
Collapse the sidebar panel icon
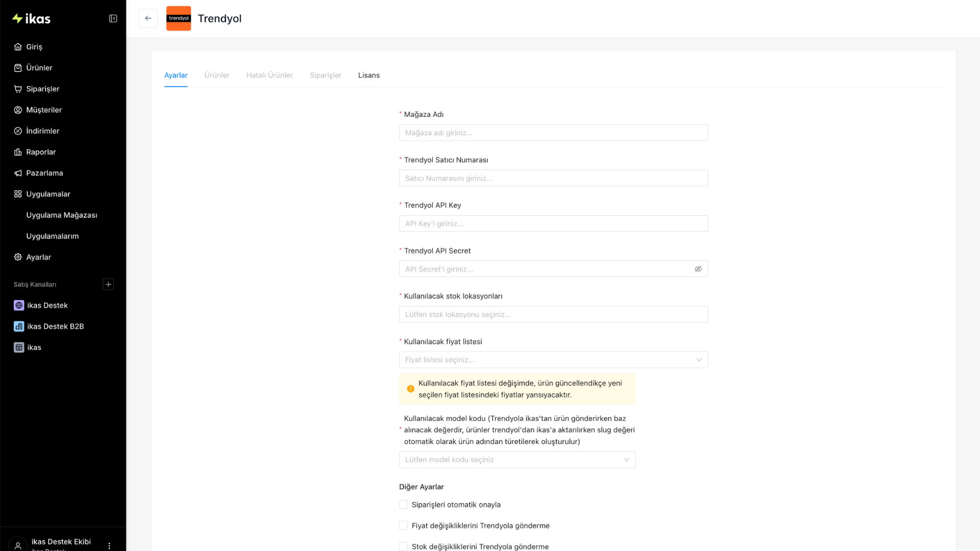(113, 19)
